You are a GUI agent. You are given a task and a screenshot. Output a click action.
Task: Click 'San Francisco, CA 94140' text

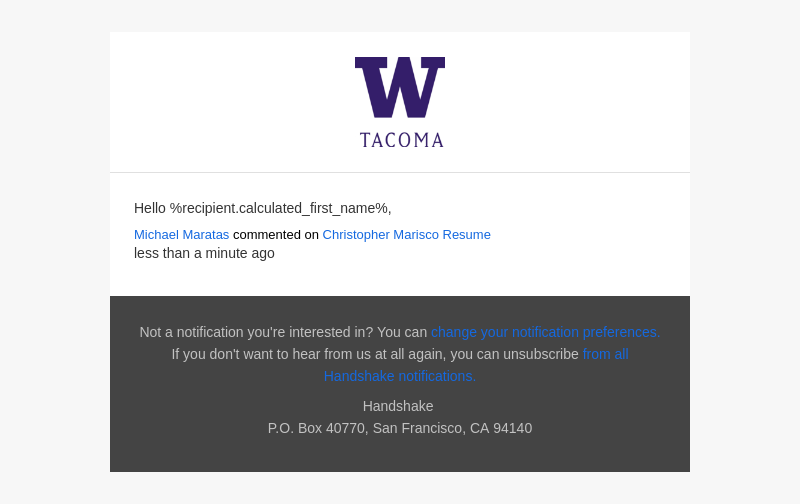(x=453, y=428)
